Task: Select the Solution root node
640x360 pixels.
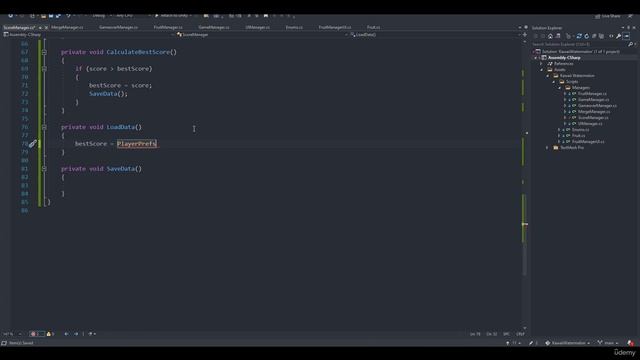Action: 580,52
